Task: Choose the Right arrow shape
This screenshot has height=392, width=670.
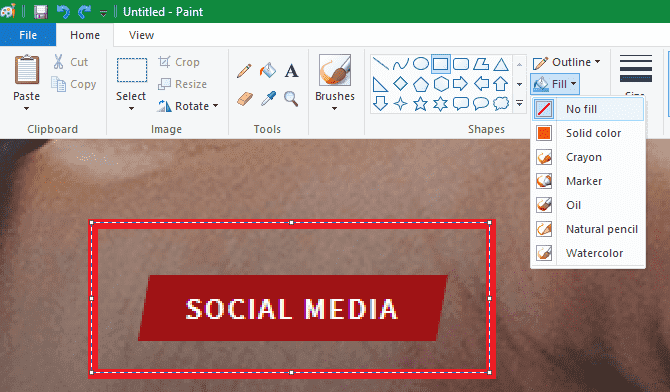Action: (460, 84)
